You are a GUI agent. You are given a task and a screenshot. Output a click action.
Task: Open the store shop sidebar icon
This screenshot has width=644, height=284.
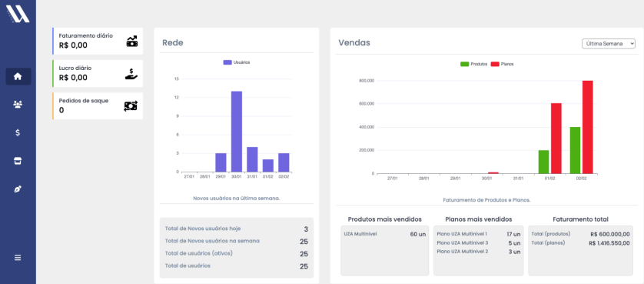click(x=18, y=161)
